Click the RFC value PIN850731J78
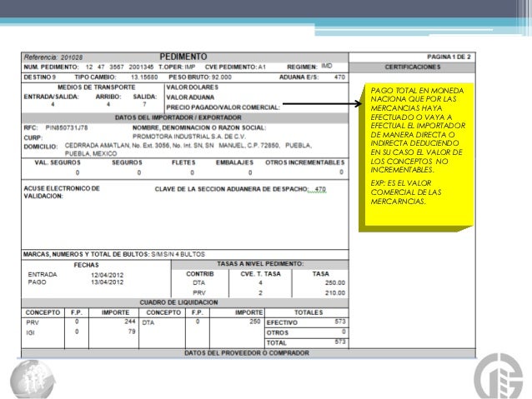 [x=67, y=127]
